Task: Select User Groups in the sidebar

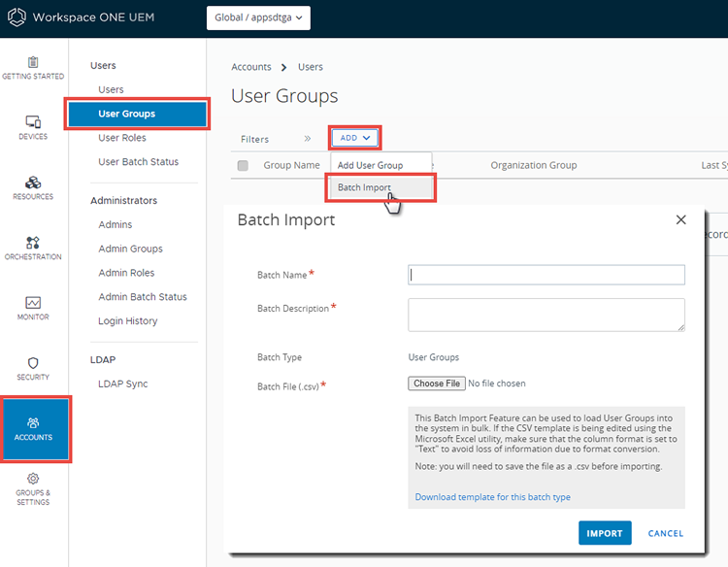Action: [x=138, y=114]
